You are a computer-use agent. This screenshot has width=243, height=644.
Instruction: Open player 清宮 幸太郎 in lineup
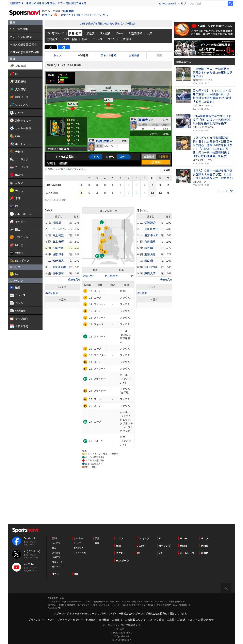pos(151,235)
